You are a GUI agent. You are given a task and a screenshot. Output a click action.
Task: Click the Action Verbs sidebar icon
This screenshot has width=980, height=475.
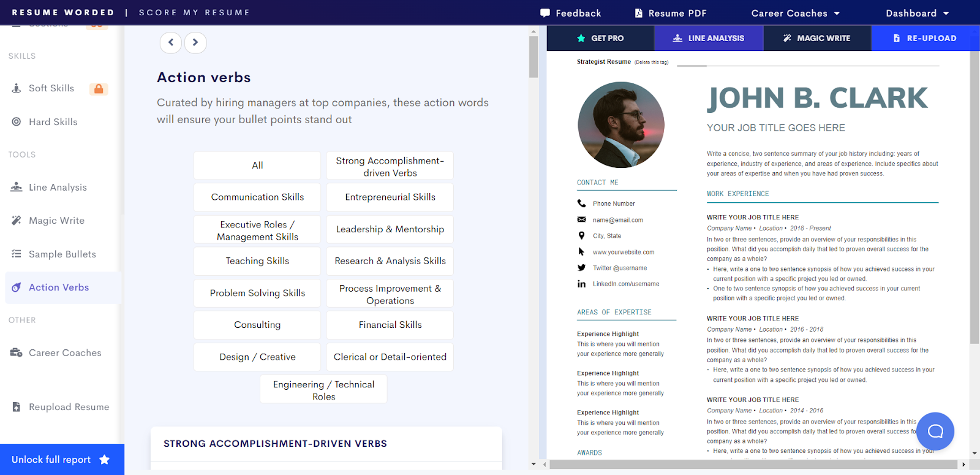pos(17,287)
